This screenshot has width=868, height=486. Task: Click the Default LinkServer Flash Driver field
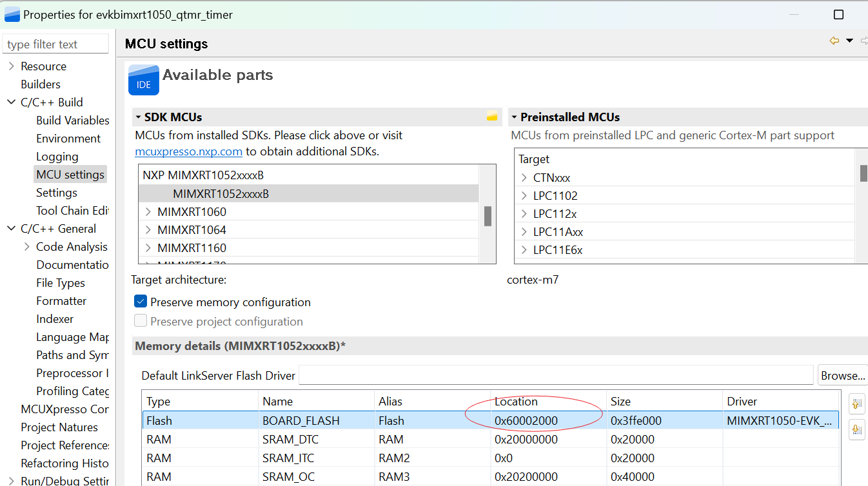coord(555,375)
